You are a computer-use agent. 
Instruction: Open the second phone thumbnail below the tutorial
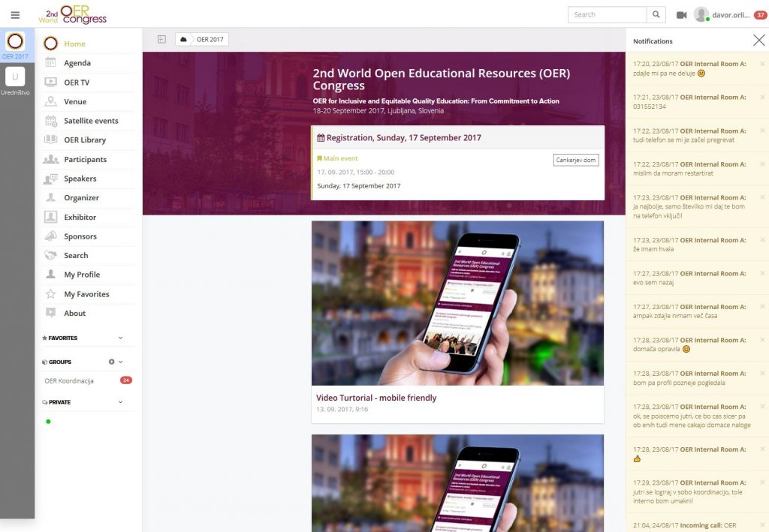(457, 483)
